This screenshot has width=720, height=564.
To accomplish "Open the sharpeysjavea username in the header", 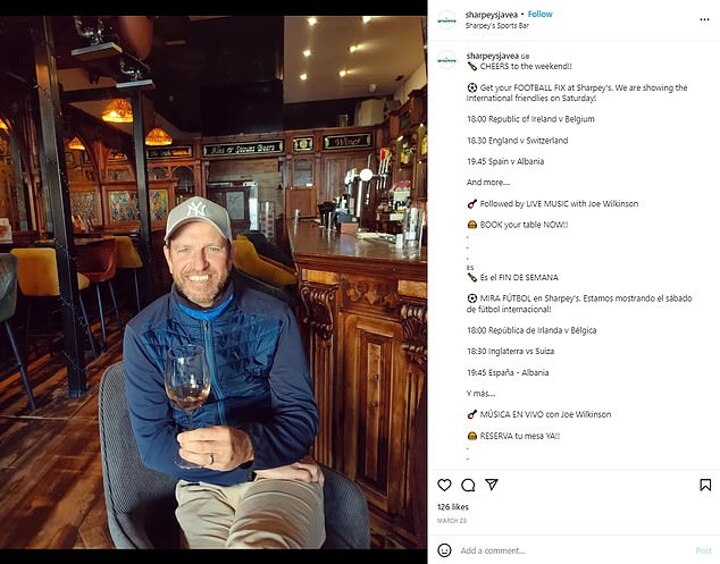I will coord(492,14).
